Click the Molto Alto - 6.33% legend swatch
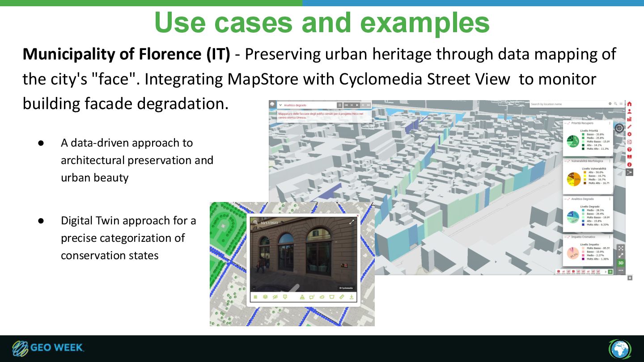The height and width of the screenshot is (362, 644). pos(583,224)
